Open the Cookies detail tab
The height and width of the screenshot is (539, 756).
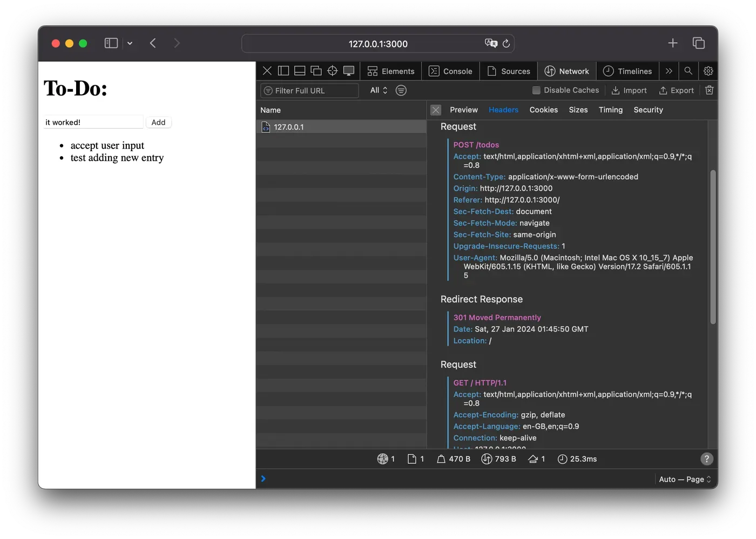tap(544, 110)
